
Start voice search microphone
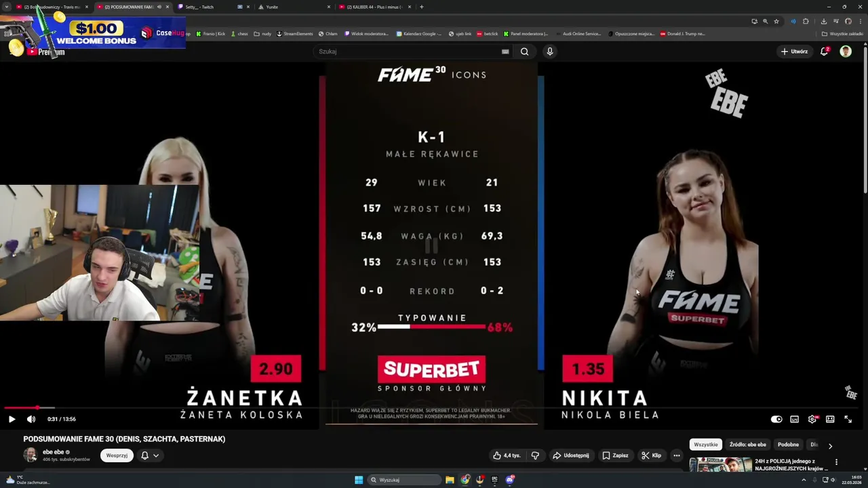tap(550, 52)
